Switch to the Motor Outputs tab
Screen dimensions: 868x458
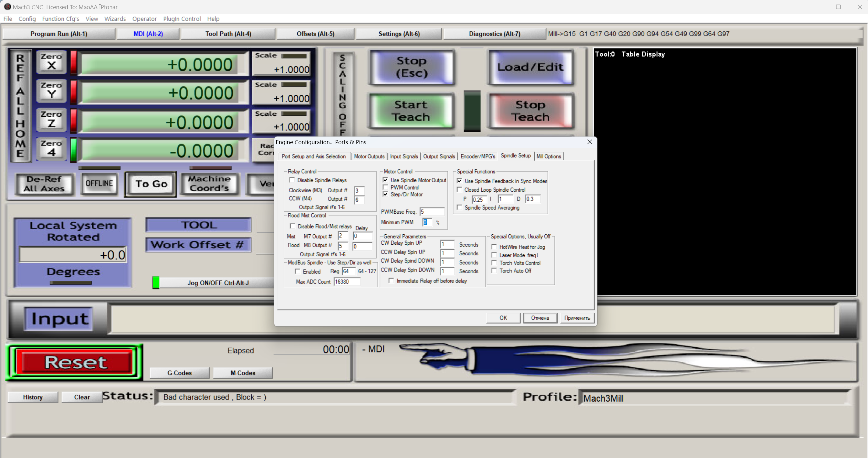[x=369, y=156]
